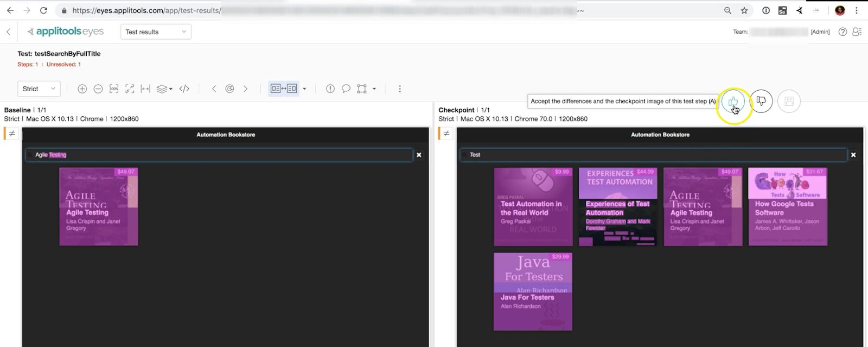Go to the next step with the right arrow
Image resolution: width=868 pixels, height=347 pixels.
click(x=246, y=89)
